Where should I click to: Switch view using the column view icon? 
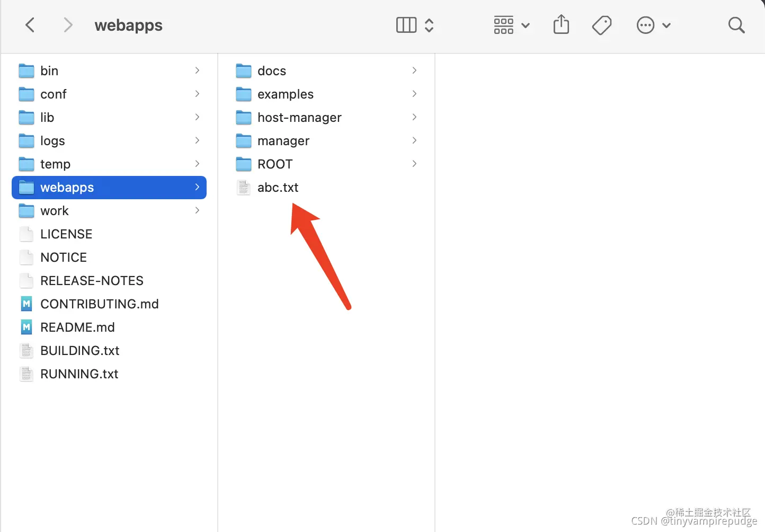tap(406, 25)
